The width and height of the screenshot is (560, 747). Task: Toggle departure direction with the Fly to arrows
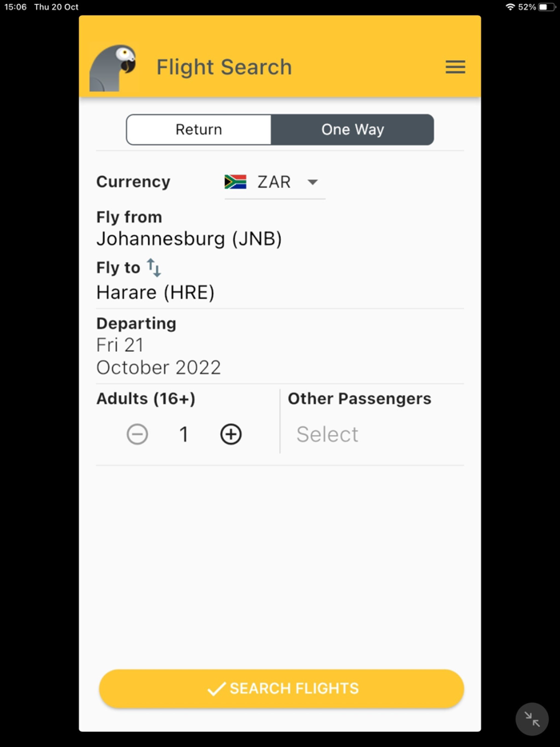(x=153, y=267)
